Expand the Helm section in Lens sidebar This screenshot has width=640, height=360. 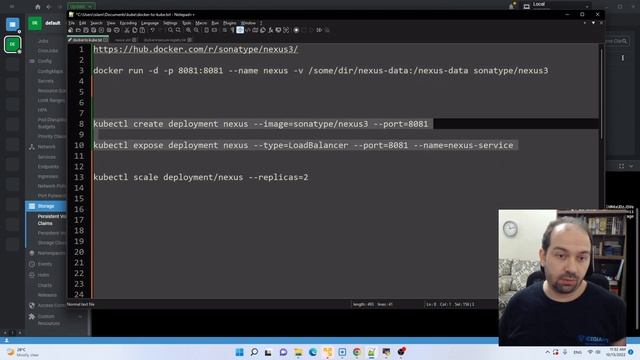[x=42, y=275]
